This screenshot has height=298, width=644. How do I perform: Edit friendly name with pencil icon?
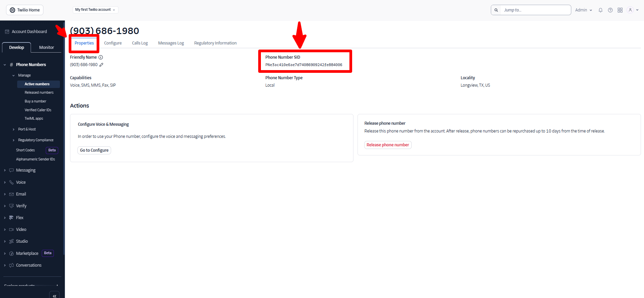click(101, 65)
